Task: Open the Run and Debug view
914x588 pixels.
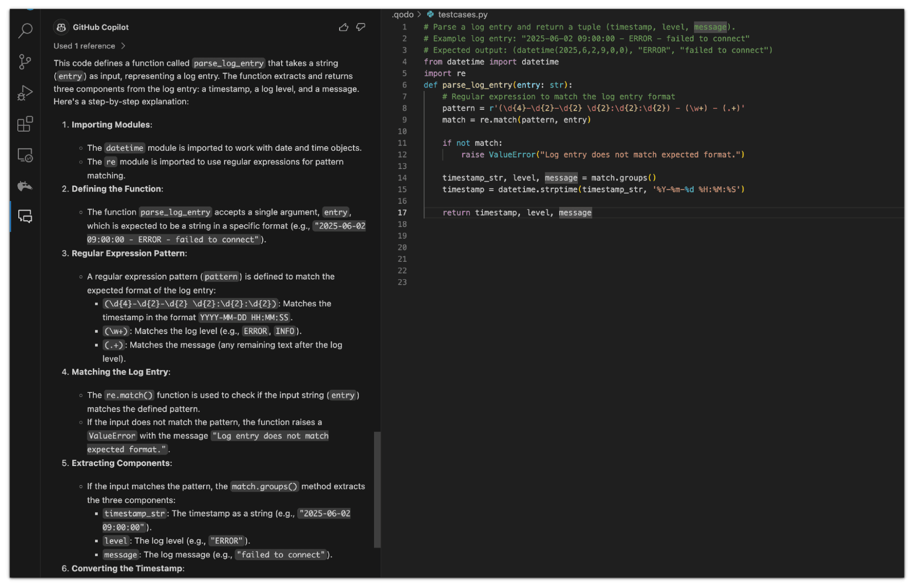Action: tap(25, 93)
